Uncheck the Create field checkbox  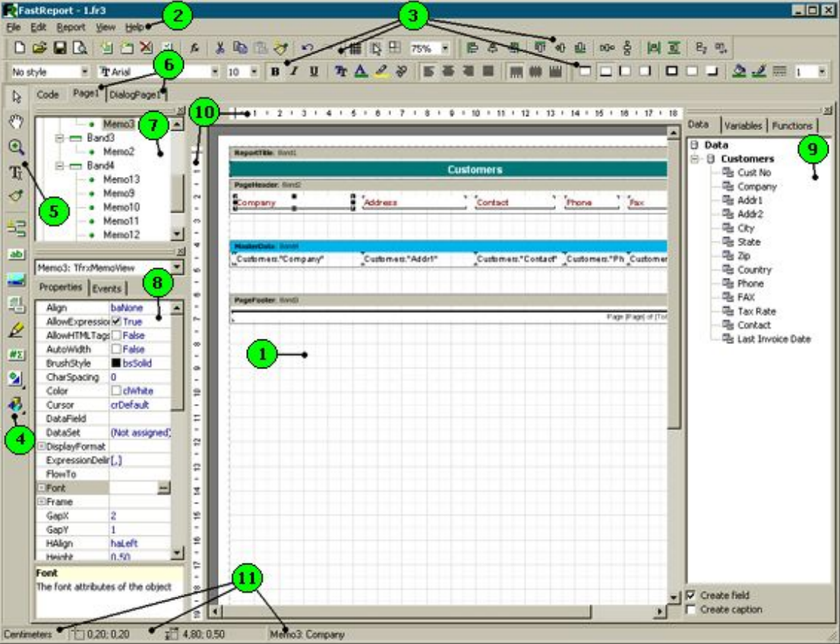[690, 595]
